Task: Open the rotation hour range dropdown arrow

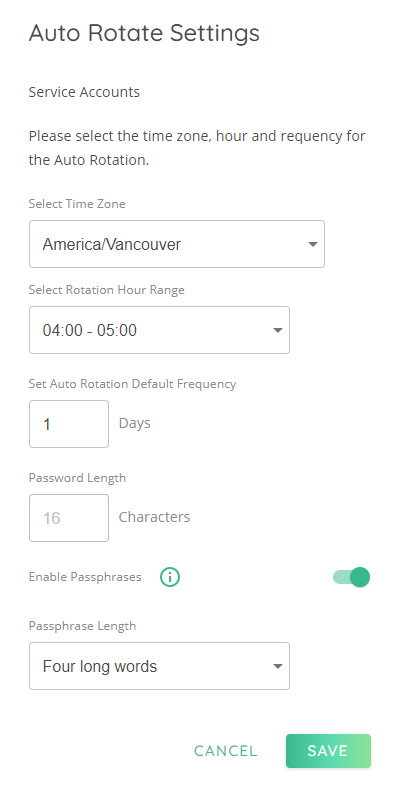Action: (x=278, y=330)
